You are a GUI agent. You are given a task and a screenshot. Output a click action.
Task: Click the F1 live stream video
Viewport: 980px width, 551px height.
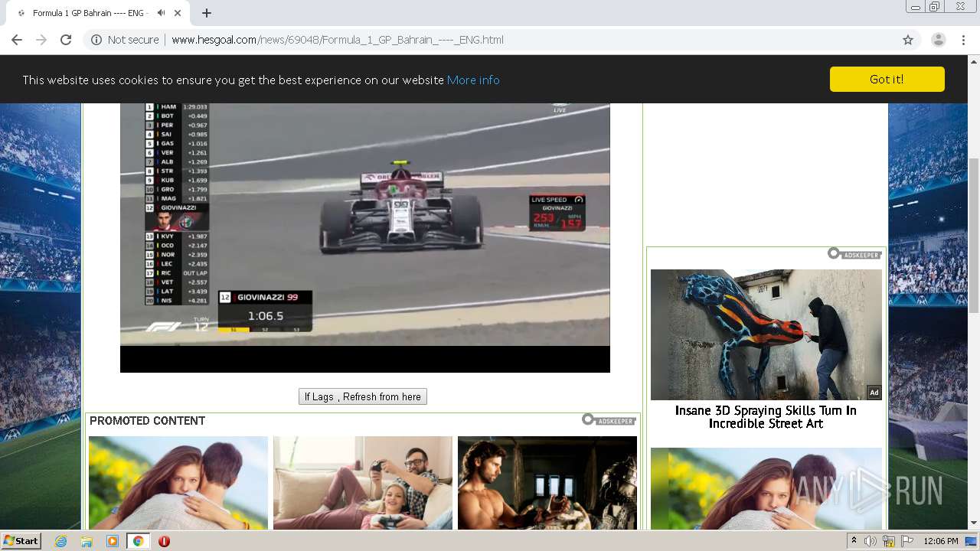tap(365, 237)
